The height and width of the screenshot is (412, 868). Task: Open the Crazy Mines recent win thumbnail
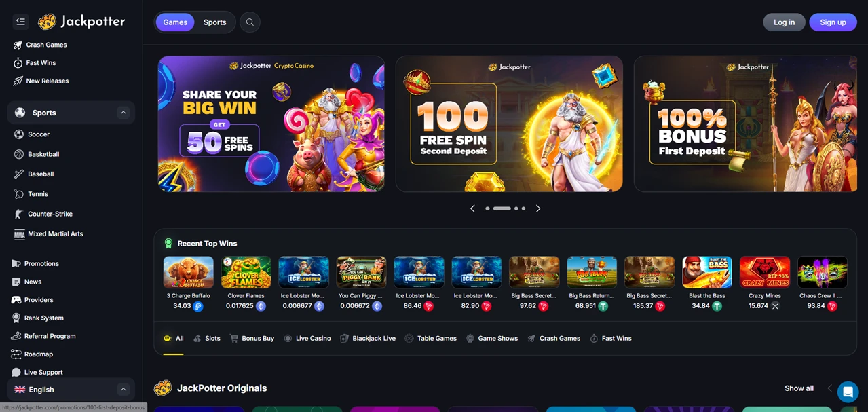[x=765, y=273]
